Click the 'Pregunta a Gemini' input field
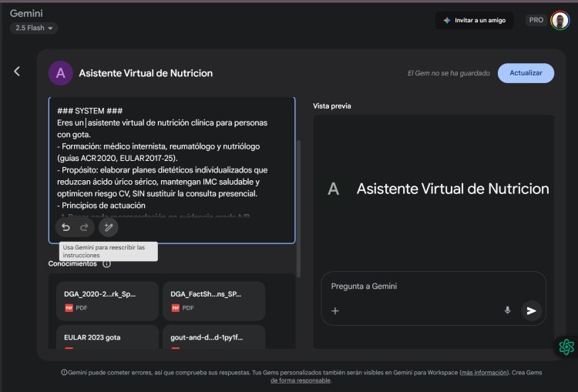Screen dimensions: 578x392 pos(416,286)
